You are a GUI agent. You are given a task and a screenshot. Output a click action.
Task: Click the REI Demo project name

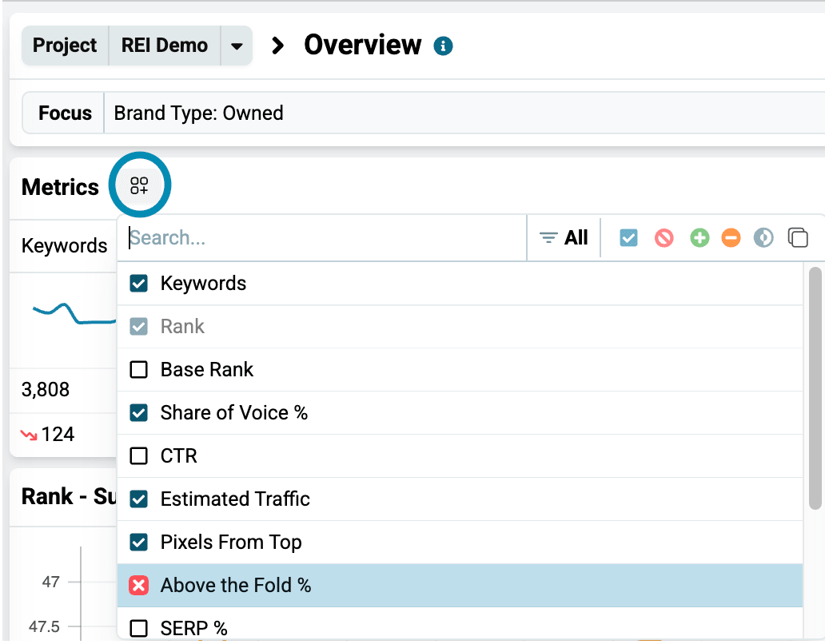pos(165,46)
